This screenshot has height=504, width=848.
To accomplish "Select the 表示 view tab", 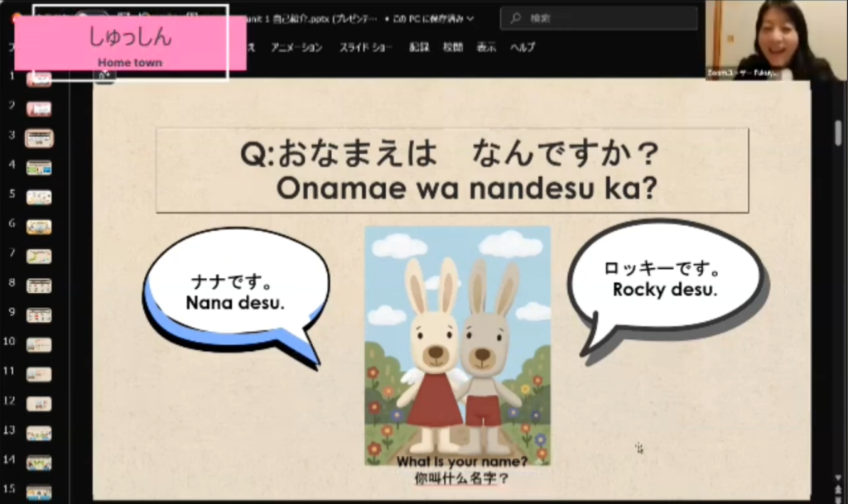I will 485,47.
